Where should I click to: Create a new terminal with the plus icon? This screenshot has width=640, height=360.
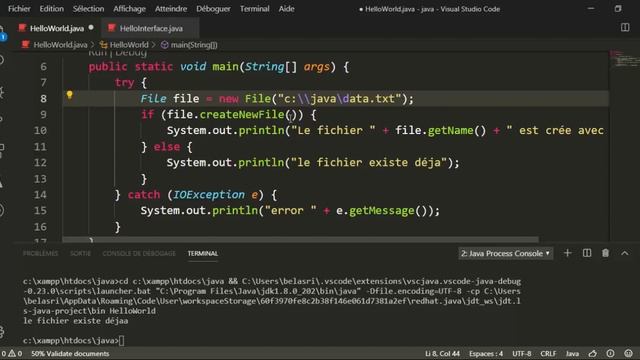567,253
